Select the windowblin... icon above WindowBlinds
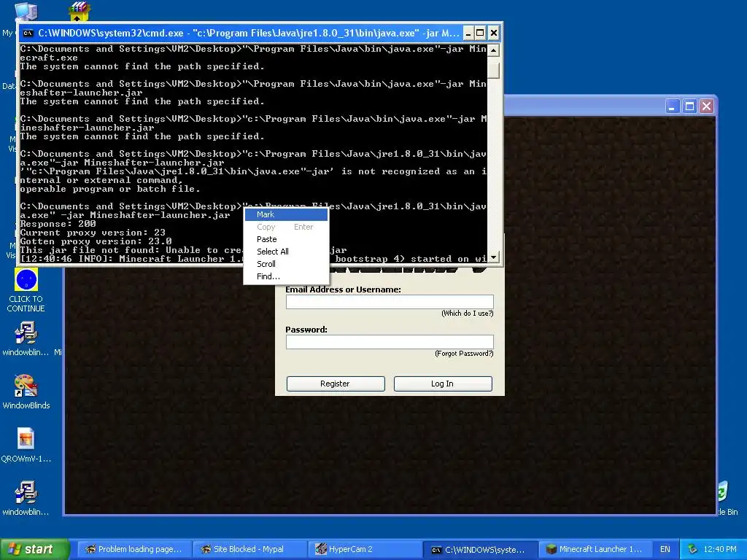The height and width of the screenshot is (560, 747). 26,338
